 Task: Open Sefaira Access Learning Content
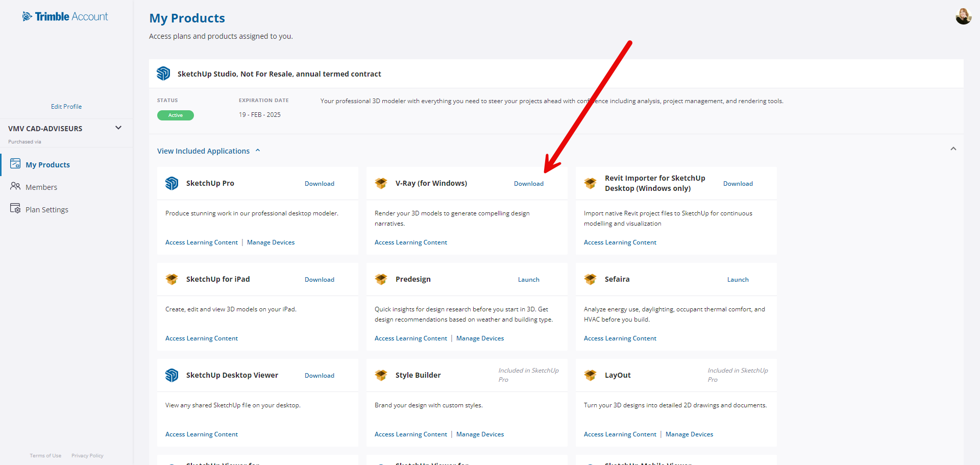(620, 338)
